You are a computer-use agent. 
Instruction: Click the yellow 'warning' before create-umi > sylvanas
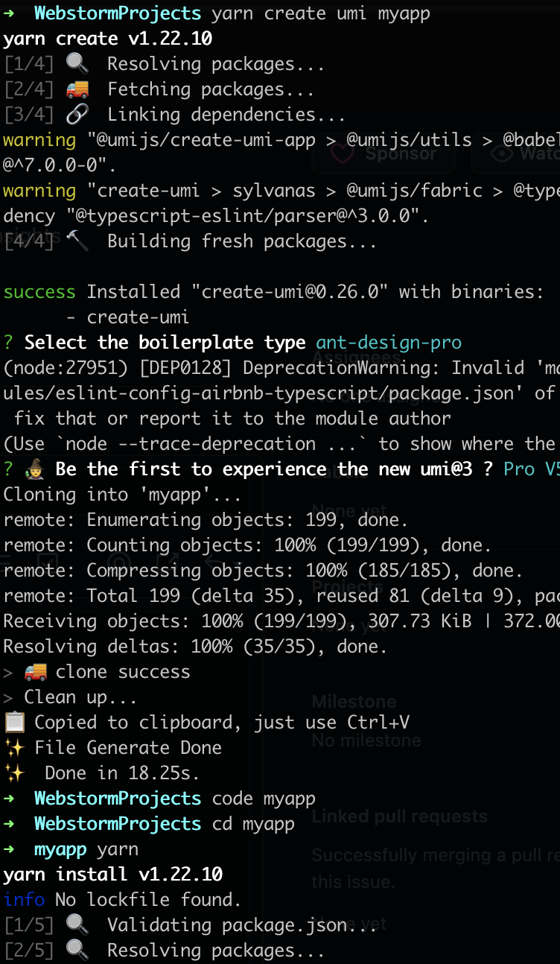click(39, 191)
